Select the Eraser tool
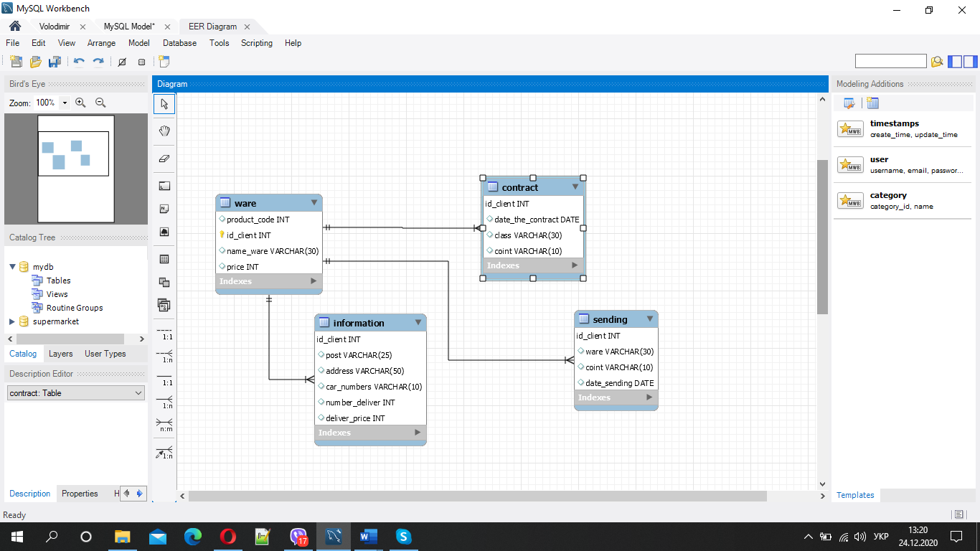Viewport: 980px width, 551px height. [164, 159]
